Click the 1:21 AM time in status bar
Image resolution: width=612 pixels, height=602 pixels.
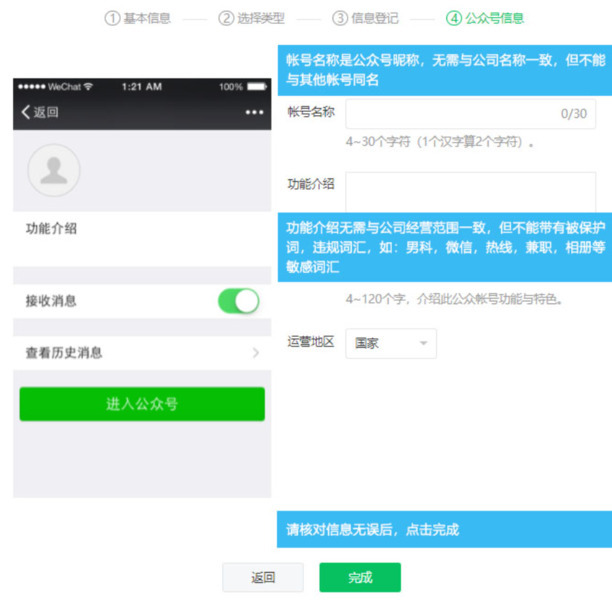pos(142,87)
